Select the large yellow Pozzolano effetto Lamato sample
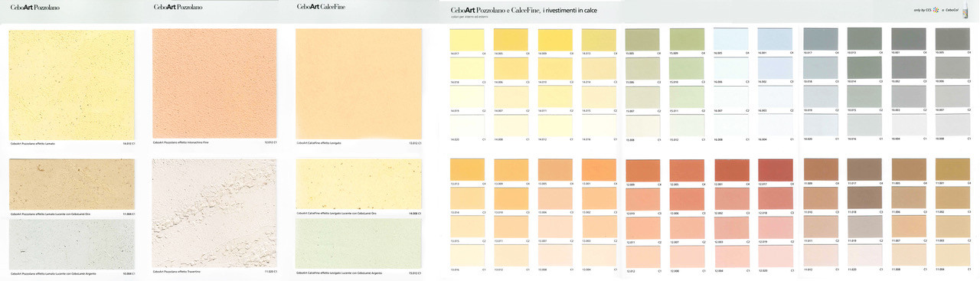Image resolution: width=980 pixels, height=281 pixels. pyautogui.click(x=72, y=85)
